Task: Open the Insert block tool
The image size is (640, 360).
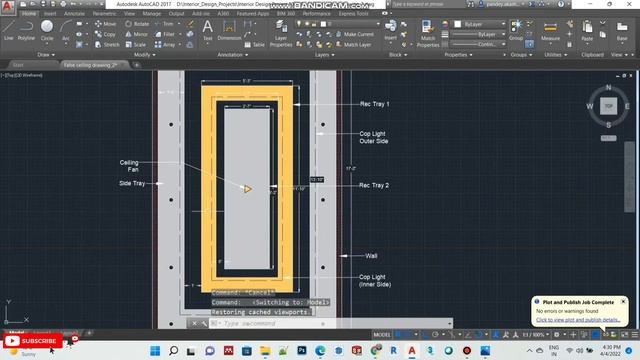Action: pyautogui.click(x=391, y=31)
